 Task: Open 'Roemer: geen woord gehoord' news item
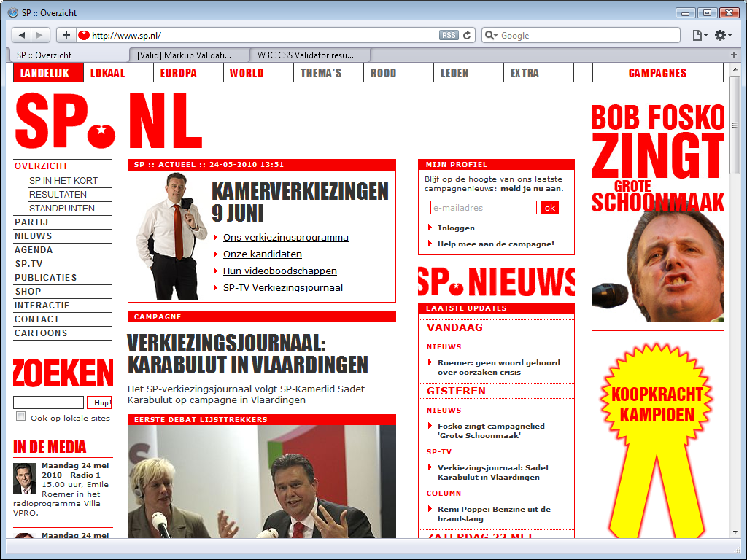point(499,367)
